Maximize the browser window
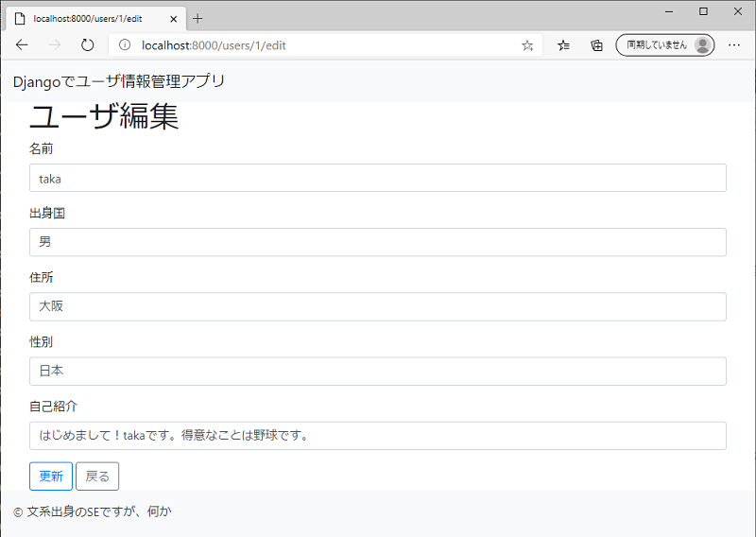Image resolution: width=756 pixels, height=537 pixels. 703,11
